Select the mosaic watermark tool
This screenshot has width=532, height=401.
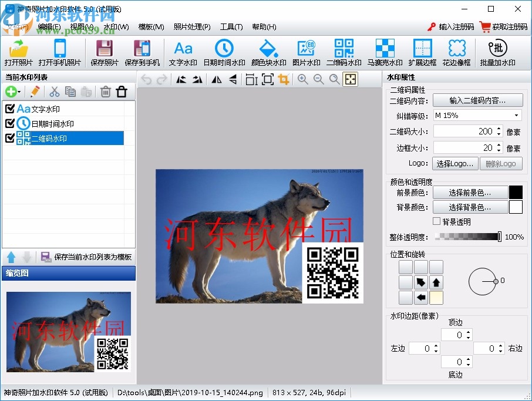(x=385, y=53)
